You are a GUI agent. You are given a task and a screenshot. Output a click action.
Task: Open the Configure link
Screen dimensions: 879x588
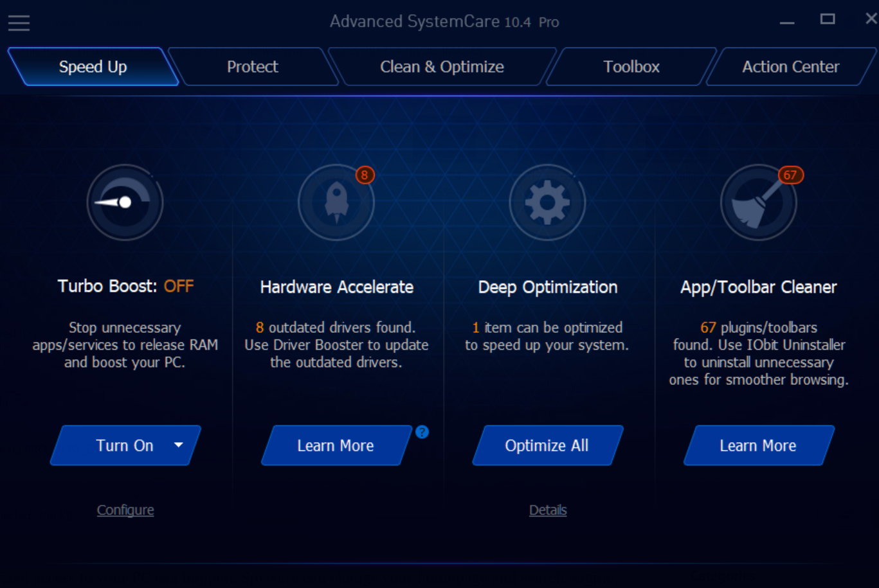[125, 510]
